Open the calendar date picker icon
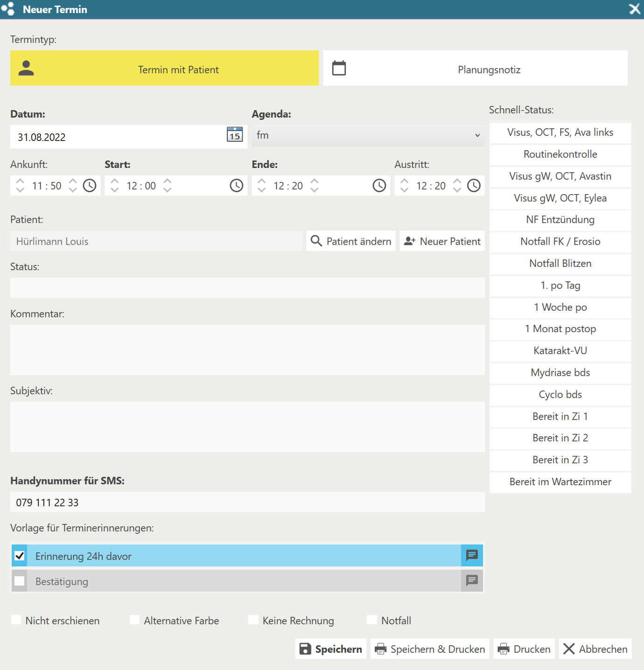 tap(235, 135)
